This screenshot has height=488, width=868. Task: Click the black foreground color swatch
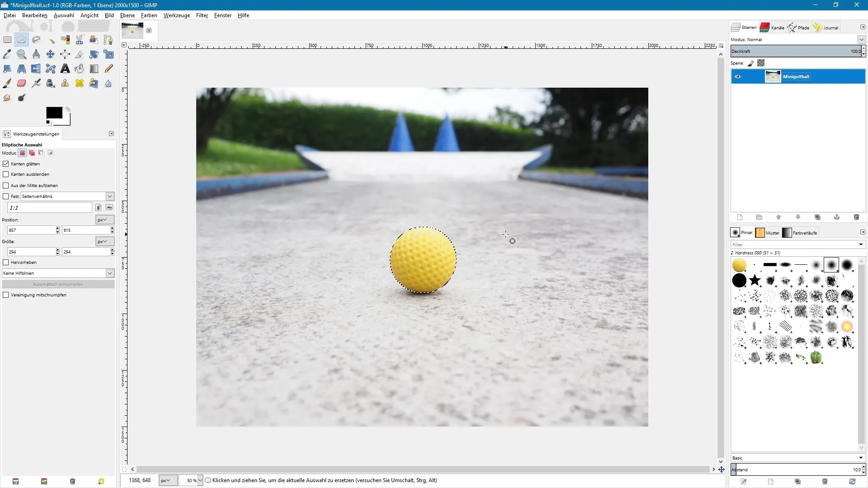coord(54,113)
